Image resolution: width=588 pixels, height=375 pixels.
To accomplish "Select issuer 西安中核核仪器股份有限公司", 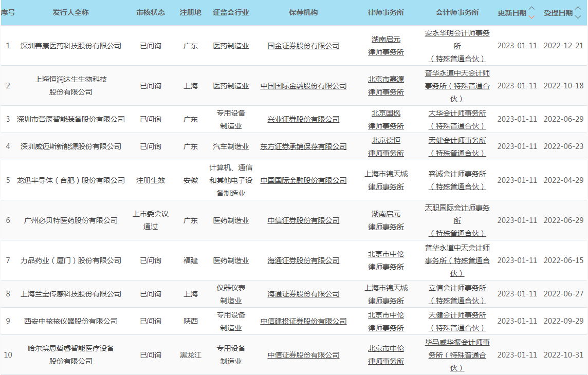I will (71, 321).
